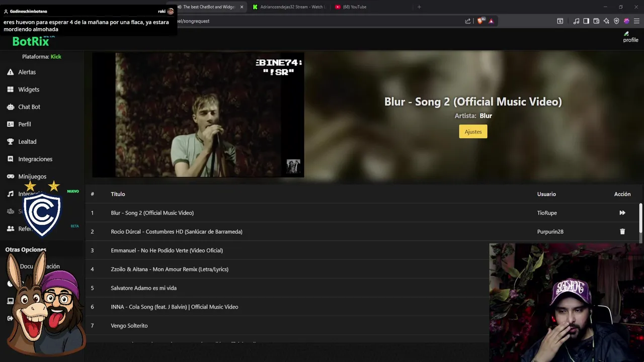Click the Usuario column header
This screenshot has width=644, height=362.
546,194
